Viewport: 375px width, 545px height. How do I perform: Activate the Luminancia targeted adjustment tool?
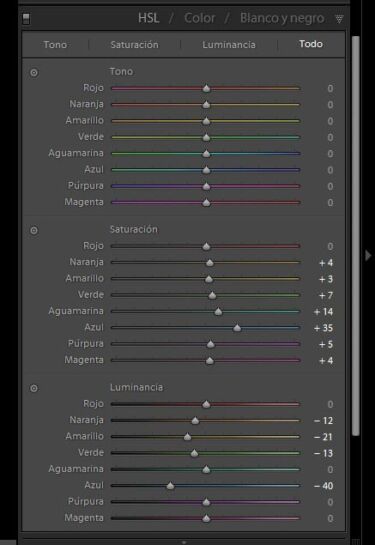pos(34,388)
